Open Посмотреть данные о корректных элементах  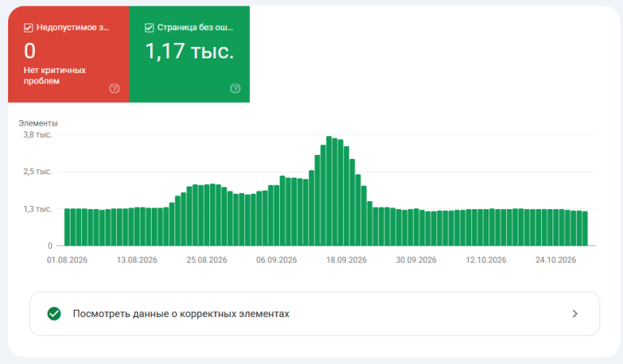click(314, 314)
